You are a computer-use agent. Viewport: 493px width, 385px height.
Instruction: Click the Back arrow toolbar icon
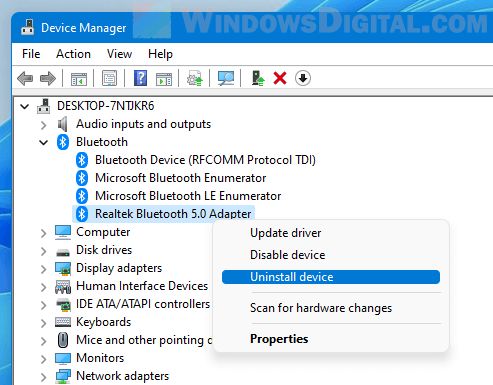pyautogui.click(x=25, y=79)
